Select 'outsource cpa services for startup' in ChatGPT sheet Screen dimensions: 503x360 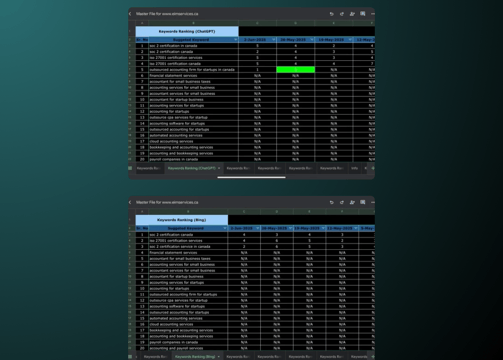click(193, 117)
